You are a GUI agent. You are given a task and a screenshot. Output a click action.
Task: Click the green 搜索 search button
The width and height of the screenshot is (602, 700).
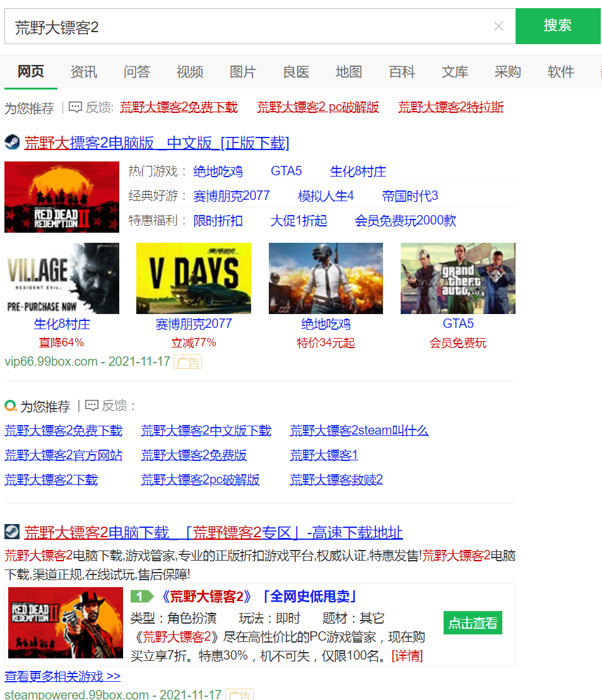[x=558, y=26]
